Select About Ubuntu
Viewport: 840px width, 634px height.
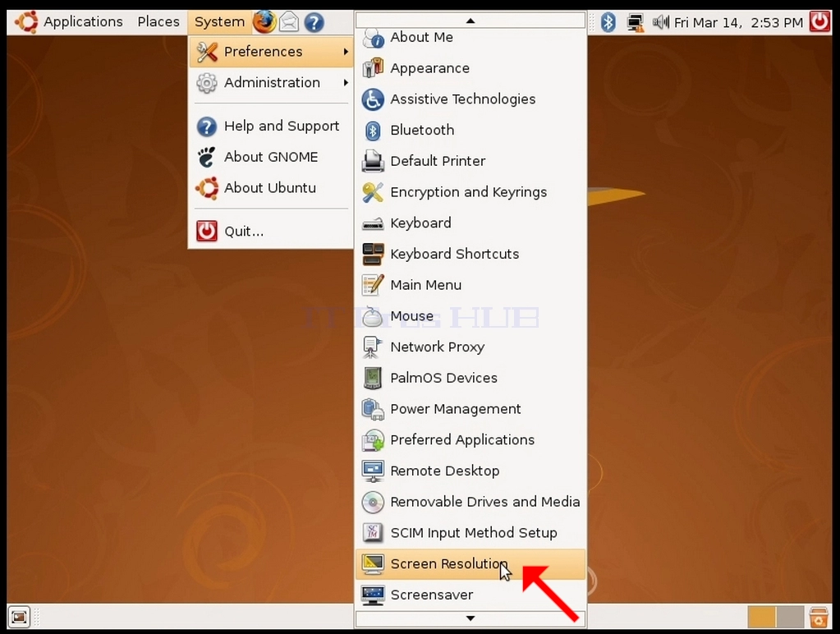click(271, 188)
